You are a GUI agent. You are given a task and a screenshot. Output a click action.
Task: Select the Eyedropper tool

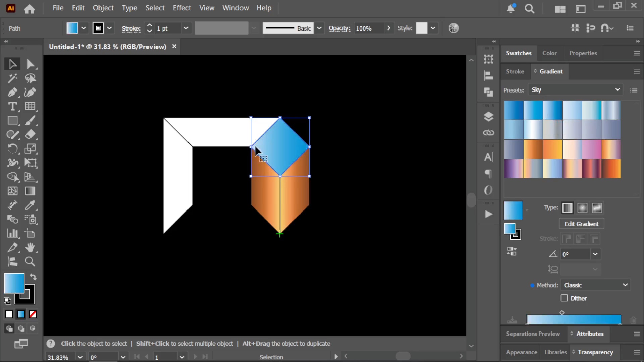pos(30,205)
